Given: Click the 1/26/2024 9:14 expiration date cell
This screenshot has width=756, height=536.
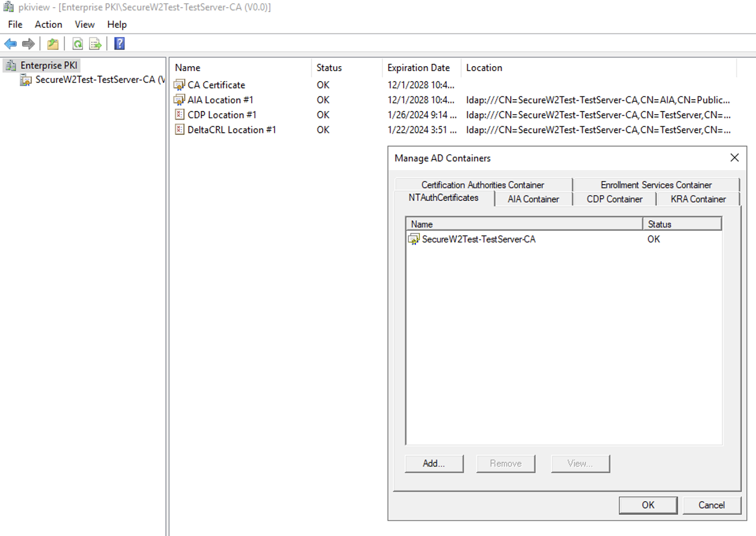Looking at the screenshot, I should coord(422,115).
